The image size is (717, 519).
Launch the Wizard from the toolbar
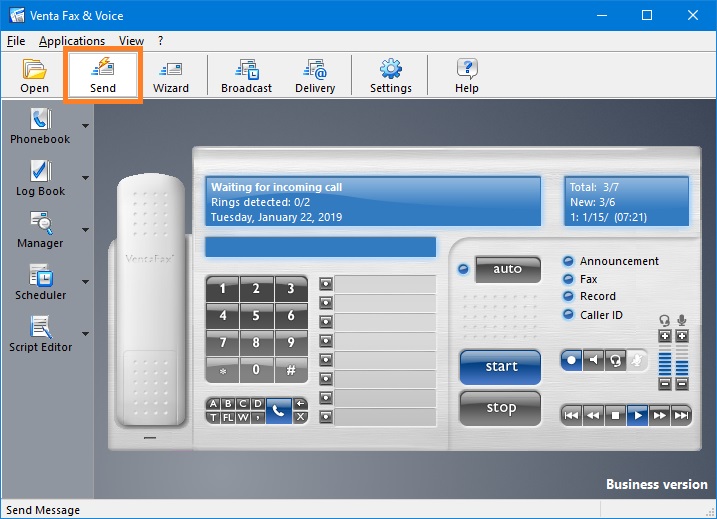click(x=171, y=75)
